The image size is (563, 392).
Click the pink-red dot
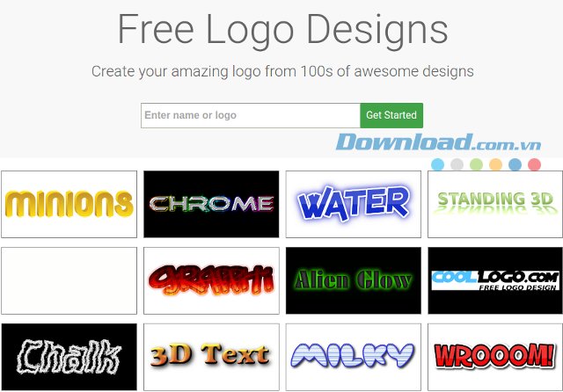[534, 164]
